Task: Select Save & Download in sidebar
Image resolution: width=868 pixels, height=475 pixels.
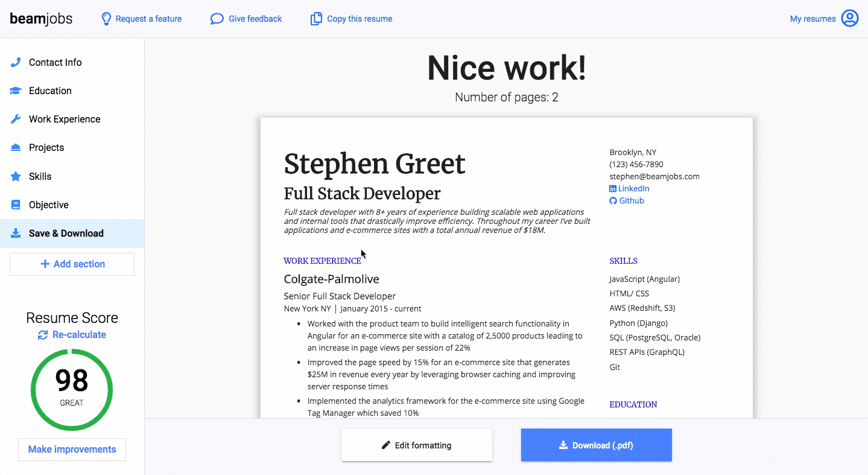Action: [x=66, y=233]
